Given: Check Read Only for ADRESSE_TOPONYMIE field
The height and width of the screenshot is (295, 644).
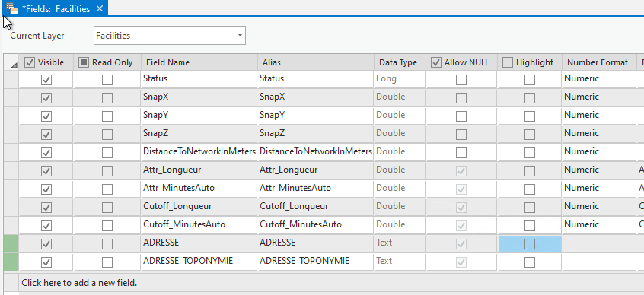Looking at the screenshot, I should click(x=107, y=262).
